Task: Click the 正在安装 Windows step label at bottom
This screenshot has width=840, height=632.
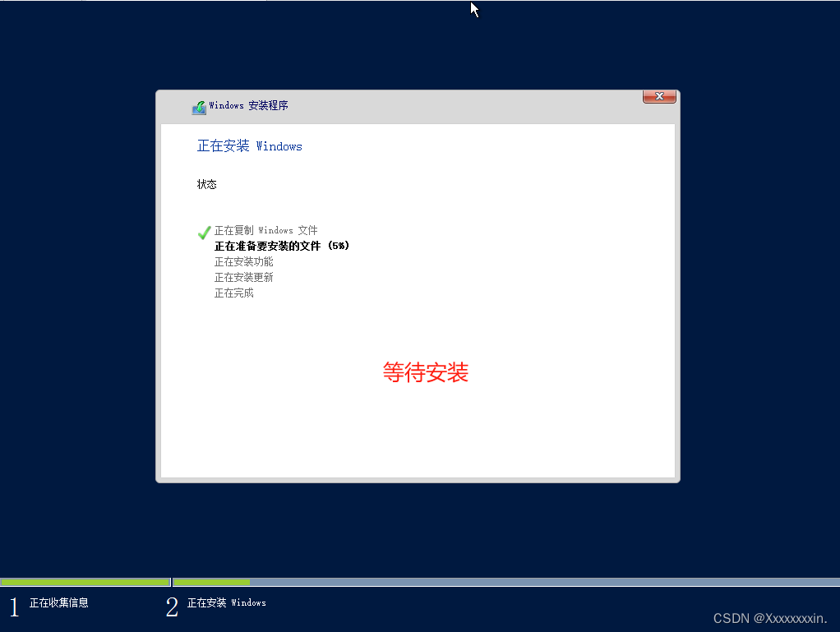Action: point(227,602)
